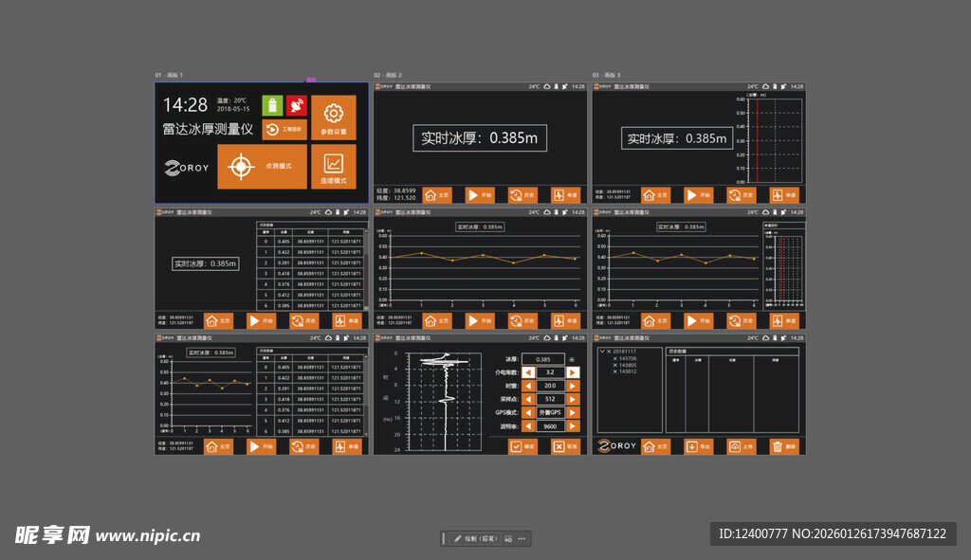Click the green battery status tile
The height and width of the screenshot is (560, 971).
pos(272,105)
